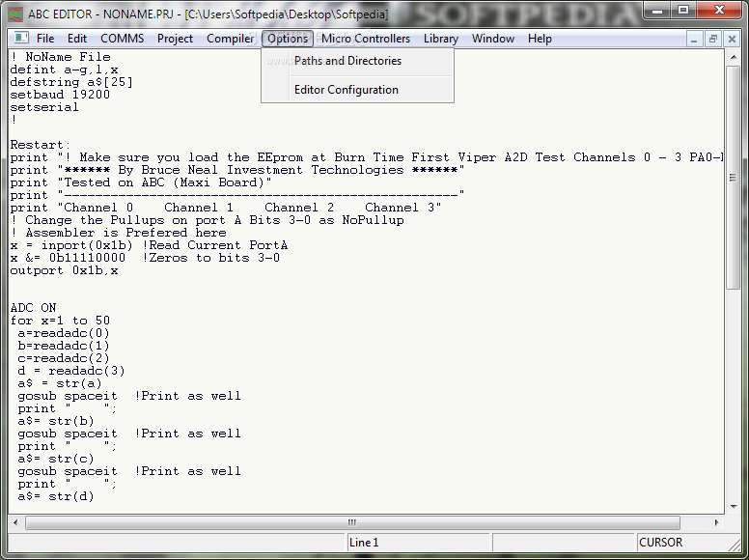This screenshot has height=560, width=749.
Task: Click the horizontal scrollbar left arrow
Action: click(x=15, y=522)
